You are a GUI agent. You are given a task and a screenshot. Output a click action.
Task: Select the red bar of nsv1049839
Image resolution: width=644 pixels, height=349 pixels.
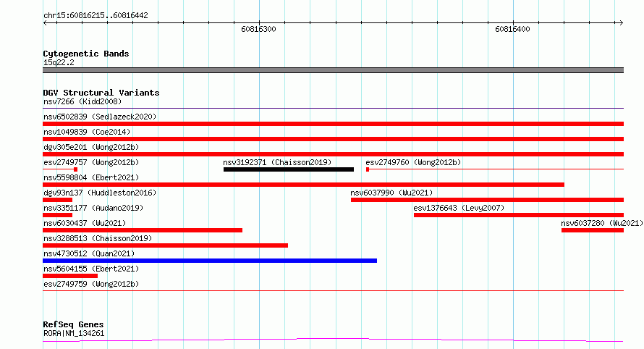tap(333, 139)
